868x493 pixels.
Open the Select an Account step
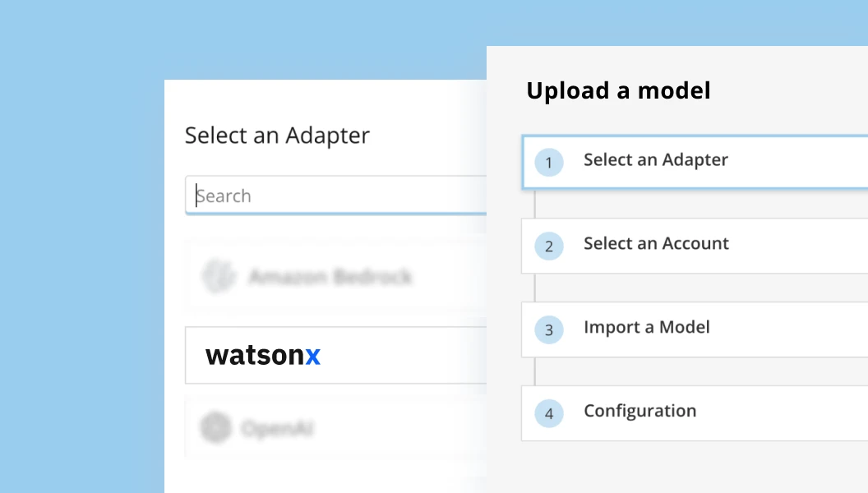coord(656,244)
